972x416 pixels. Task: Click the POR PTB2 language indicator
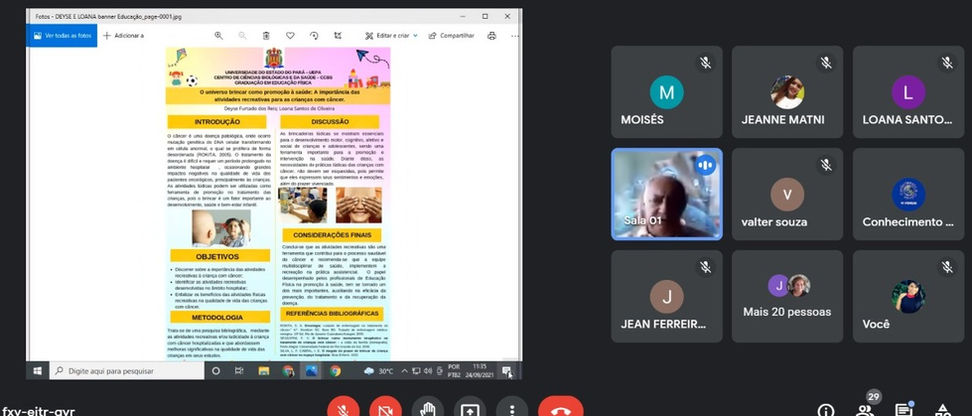click(454, 371)
